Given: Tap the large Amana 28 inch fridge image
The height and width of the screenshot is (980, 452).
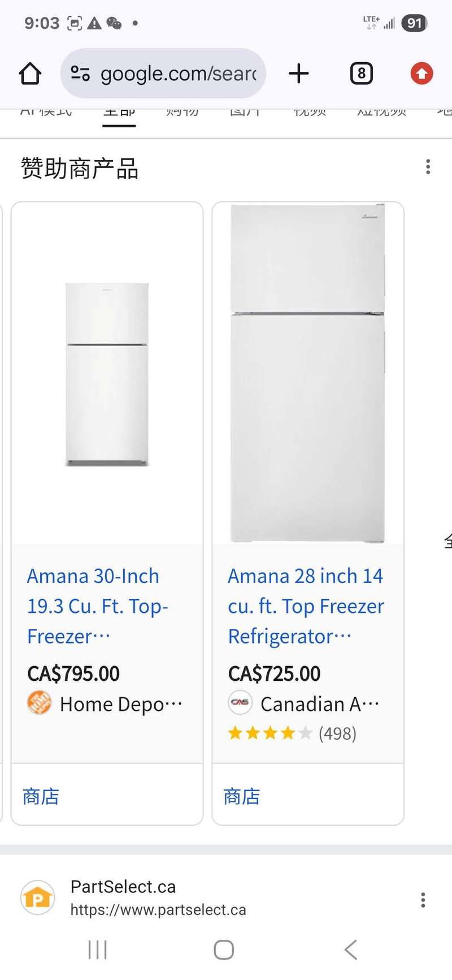Looking at the screenshot, I should point(307,373).
